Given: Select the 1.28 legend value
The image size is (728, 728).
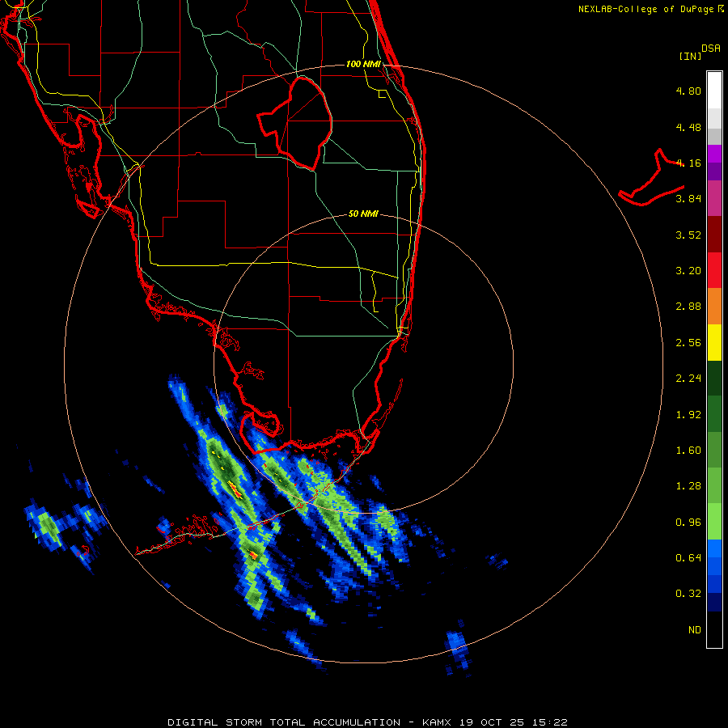Looking at the screenshot, I should (x=688, y=486).
